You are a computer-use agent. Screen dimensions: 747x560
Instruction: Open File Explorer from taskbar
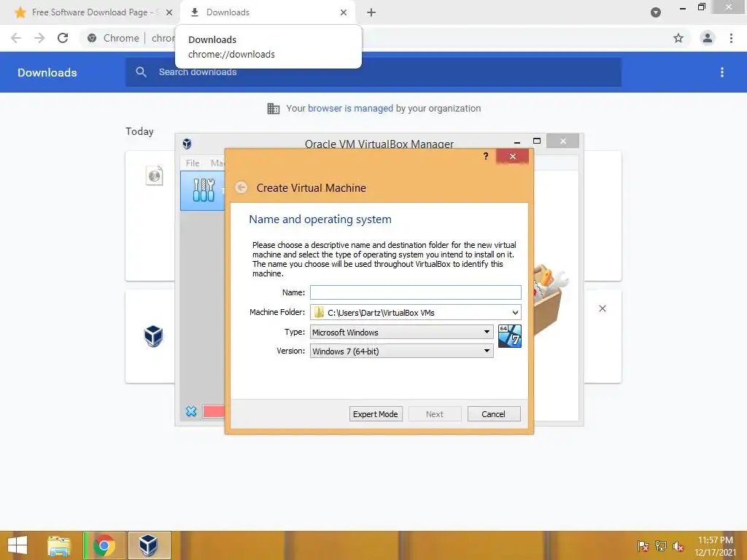click(59, 545)
